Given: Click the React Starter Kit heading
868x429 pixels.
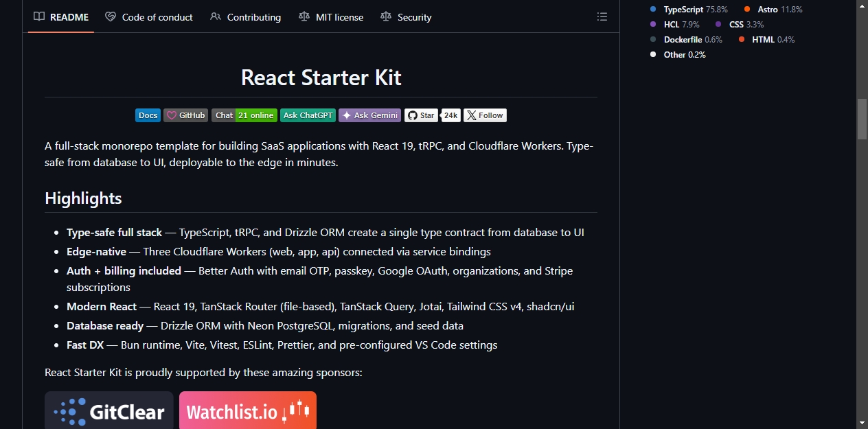Looking at the screenshot, I should (321, 78).
